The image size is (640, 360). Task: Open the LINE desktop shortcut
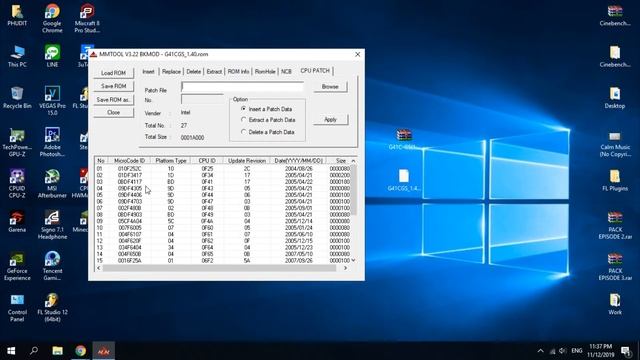[52, 56]
